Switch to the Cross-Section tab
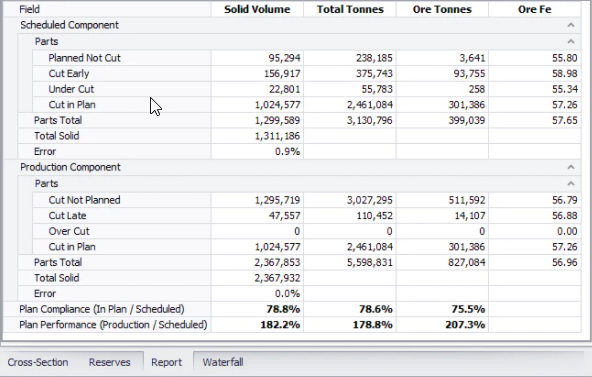This screenshot has height=377, width=592. pyautogui.click(x=38, y=362)
